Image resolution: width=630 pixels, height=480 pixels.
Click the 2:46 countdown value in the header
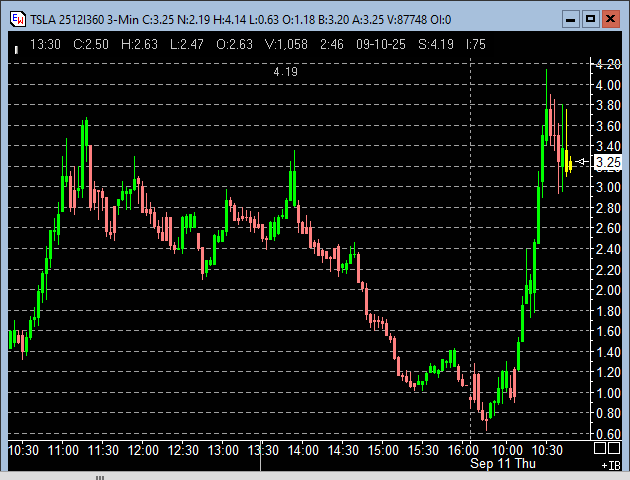pos(332,44)
